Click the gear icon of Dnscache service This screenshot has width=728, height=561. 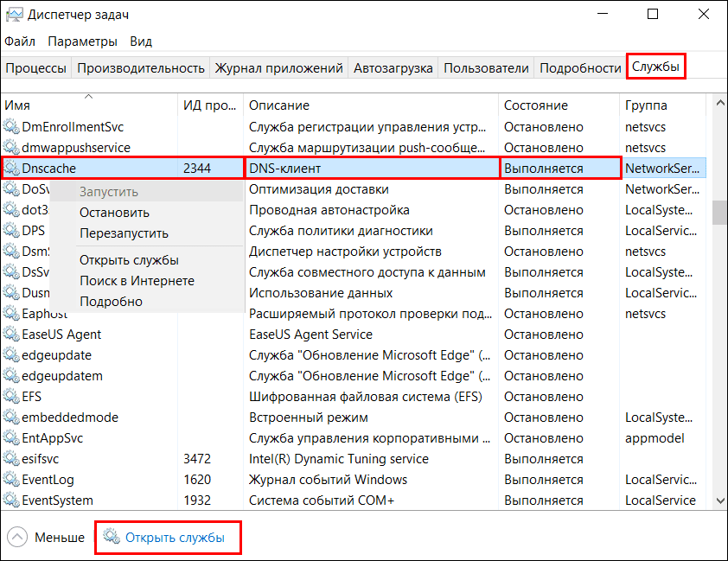click(x=11, y=168)
